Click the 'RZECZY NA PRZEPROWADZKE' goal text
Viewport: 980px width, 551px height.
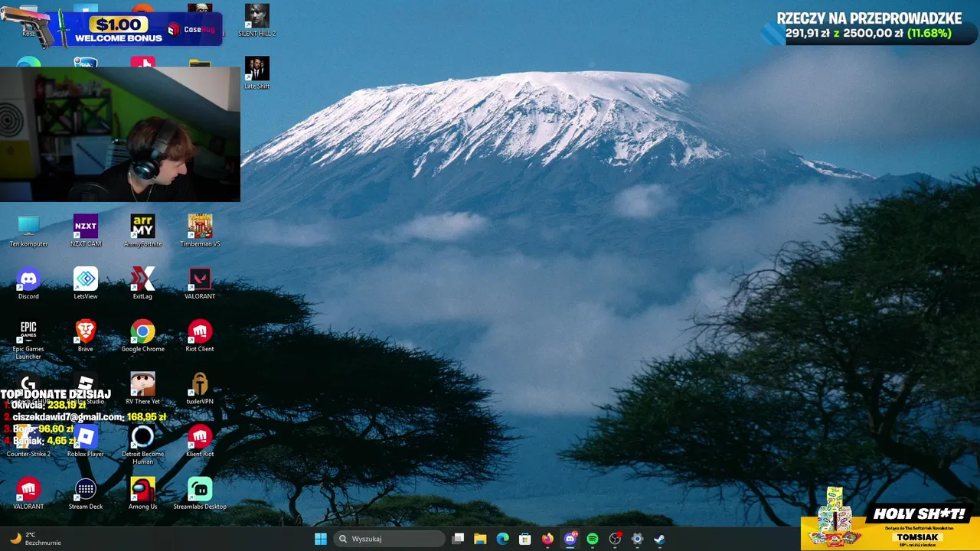[869, 18]
